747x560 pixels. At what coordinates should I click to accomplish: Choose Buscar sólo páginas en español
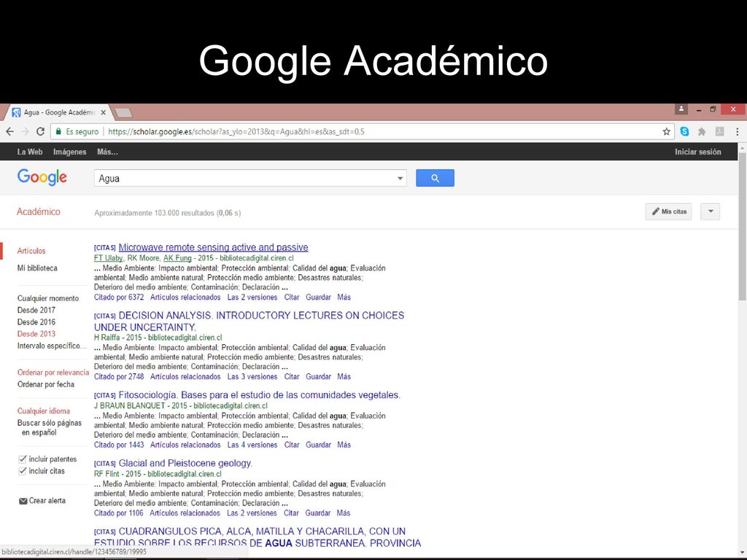50,427
